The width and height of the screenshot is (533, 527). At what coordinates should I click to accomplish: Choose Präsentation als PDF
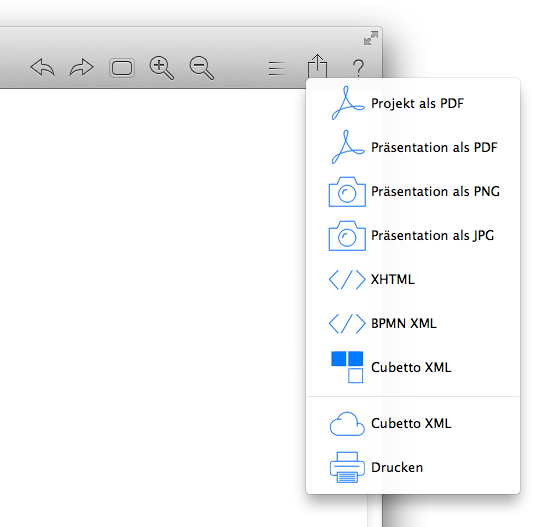tap(413, 147)
